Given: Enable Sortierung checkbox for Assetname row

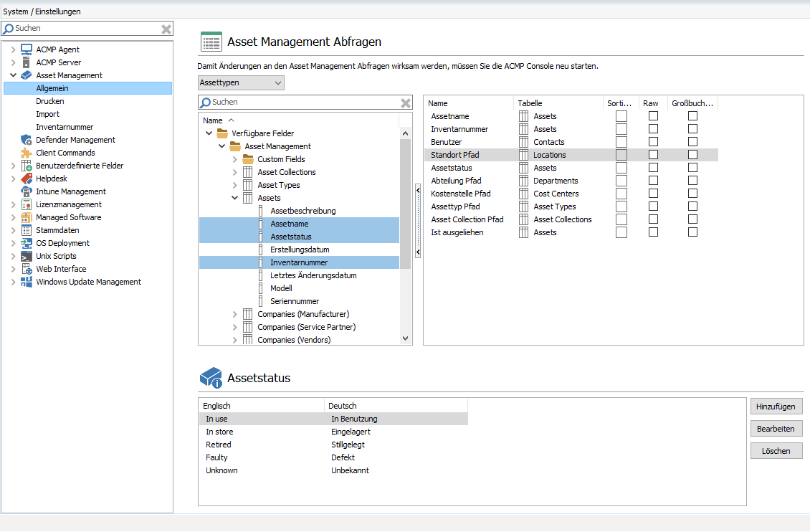Looking at the screenshot, I should coord(621,115).
